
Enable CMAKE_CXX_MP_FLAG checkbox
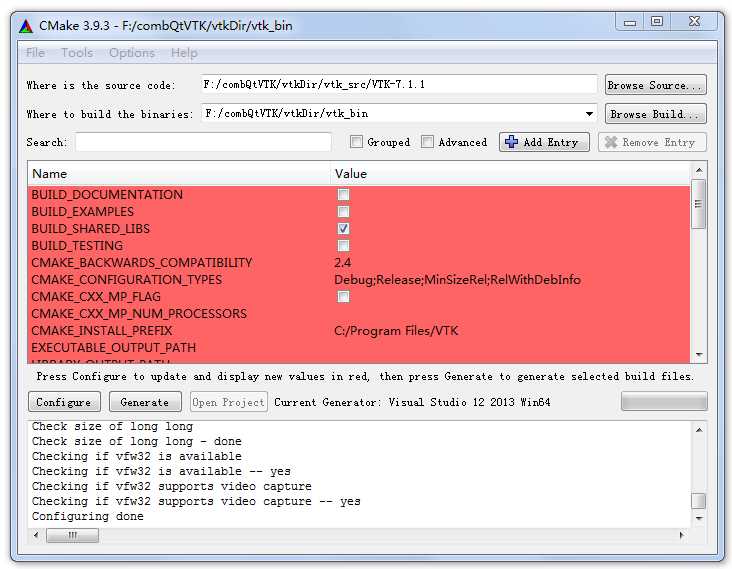(x=343, y=296)
